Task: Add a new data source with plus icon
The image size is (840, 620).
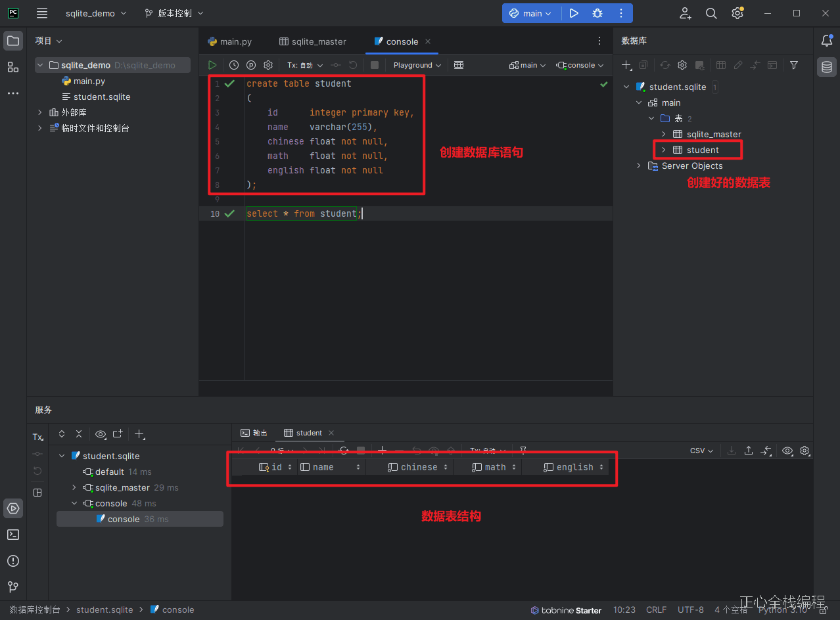Action: click(627, 65)
